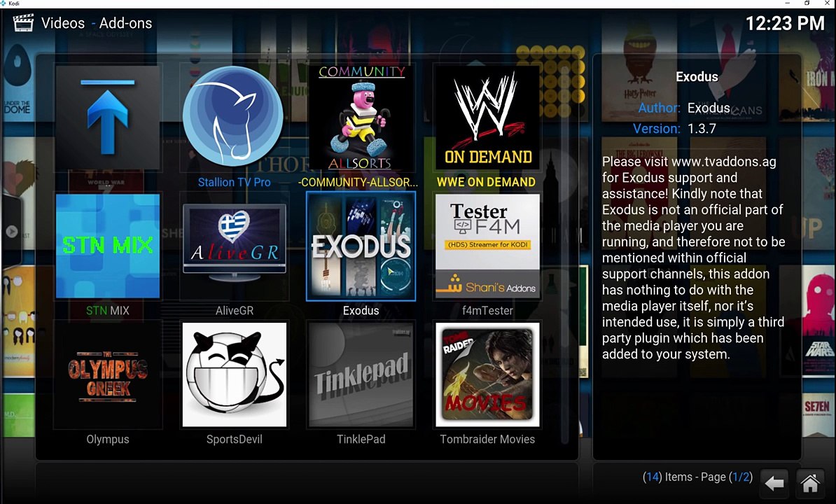Screen dimensions: 836x504
Task: Click the Exodus description text
Action: coord(693,258)
